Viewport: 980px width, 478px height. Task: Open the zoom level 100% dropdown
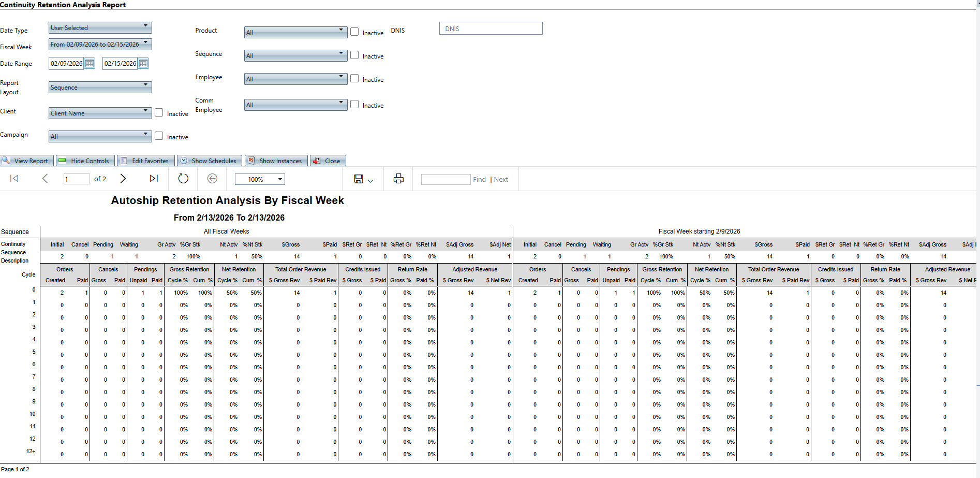pos(260,179)
